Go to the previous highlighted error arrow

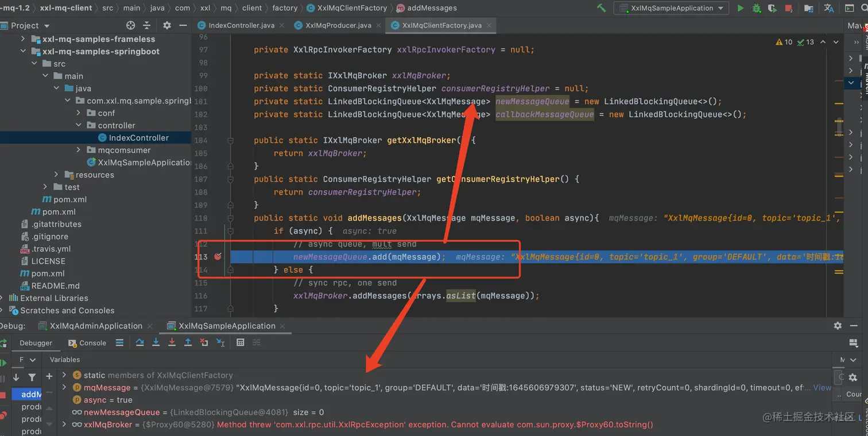coord(823,42)
